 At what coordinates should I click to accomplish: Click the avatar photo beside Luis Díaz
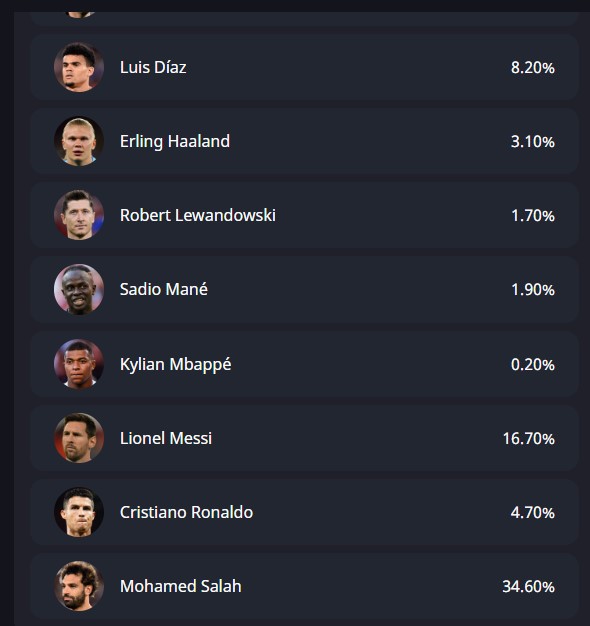[x=79, y=67]
